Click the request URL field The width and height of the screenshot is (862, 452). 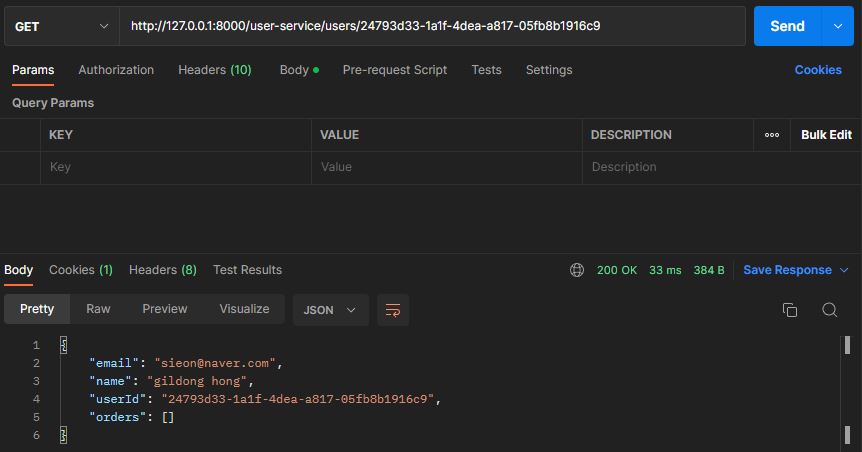432,26
